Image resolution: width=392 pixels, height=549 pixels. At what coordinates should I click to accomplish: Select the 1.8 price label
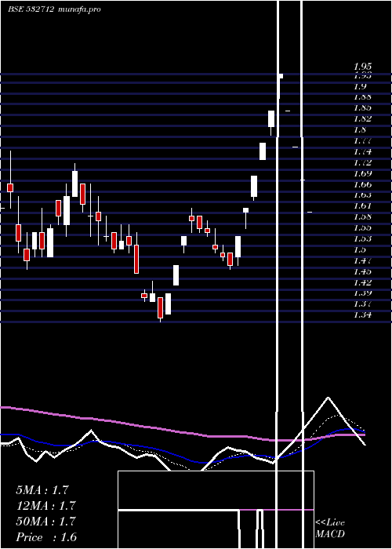point(360,129)
